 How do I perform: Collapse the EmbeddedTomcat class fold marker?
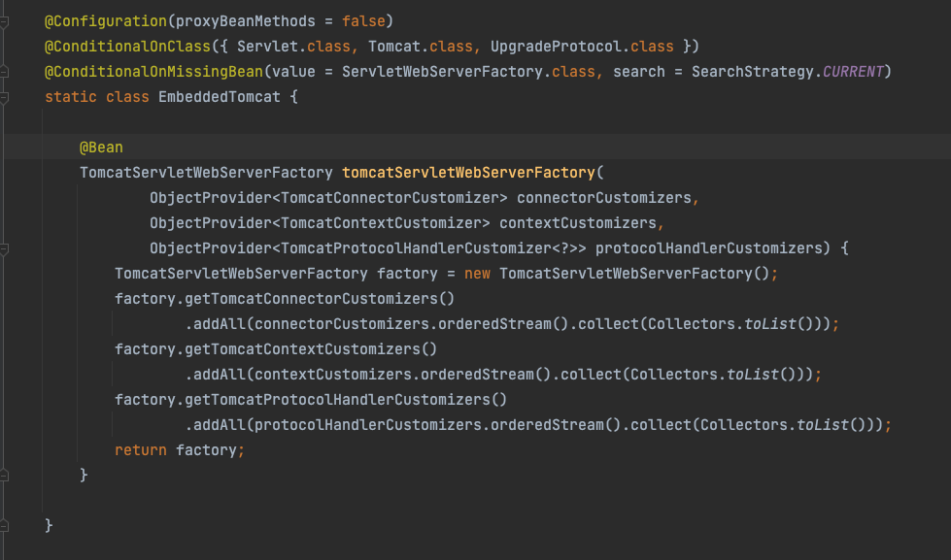tap(4, 98)
